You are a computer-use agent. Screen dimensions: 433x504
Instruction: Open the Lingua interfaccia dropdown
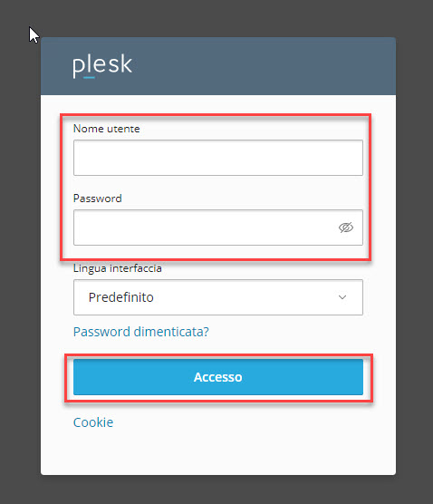click(x=218, y=297)
